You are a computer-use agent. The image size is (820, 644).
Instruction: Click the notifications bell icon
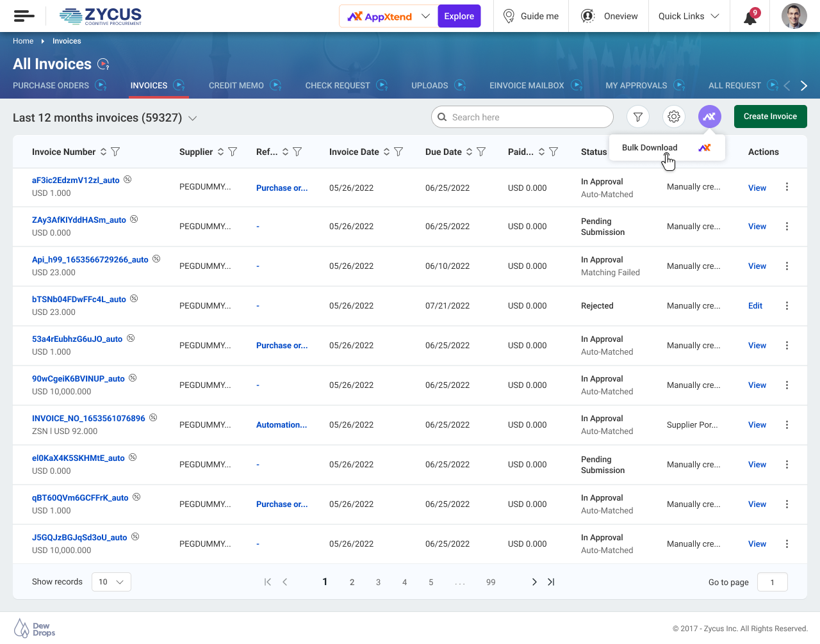coord(750,17)
